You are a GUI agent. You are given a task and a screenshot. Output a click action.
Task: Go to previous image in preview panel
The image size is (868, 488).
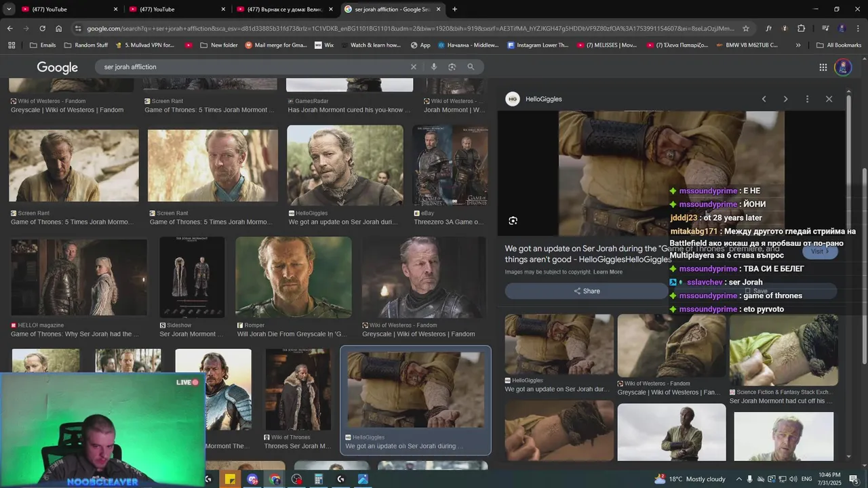[x=764, y=99]
